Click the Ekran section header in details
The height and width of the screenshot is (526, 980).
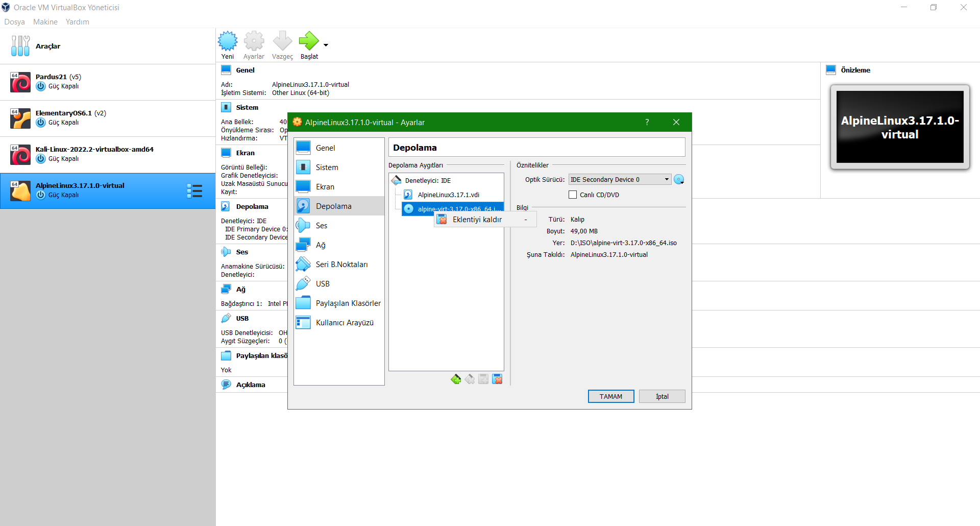pyautogui.click(x=245, y=153)
